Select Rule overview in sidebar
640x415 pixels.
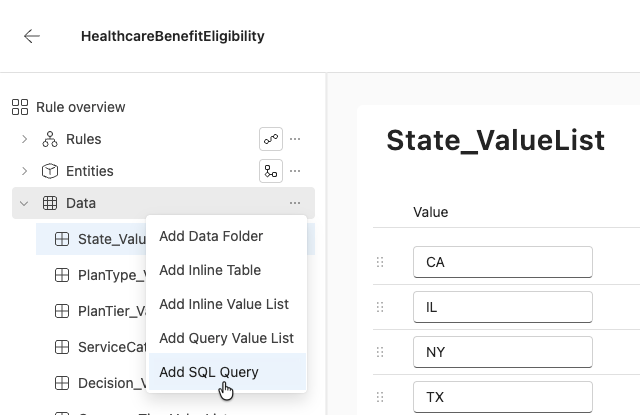[80, 107]
